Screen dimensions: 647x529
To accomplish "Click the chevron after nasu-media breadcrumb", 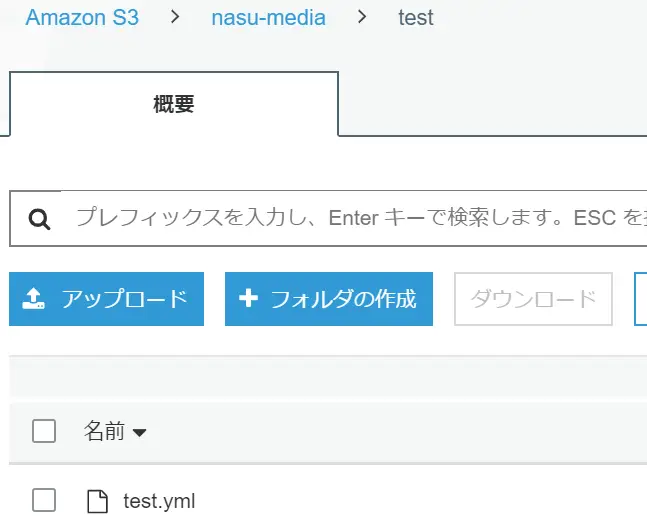I will pyautogui.click(x=362, y=17).
